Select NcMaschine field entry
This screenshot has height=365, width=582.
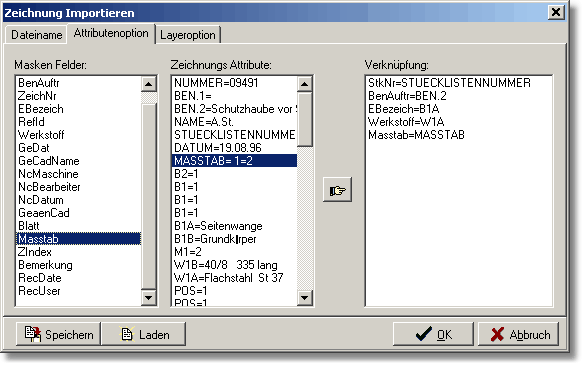(79, 174)
